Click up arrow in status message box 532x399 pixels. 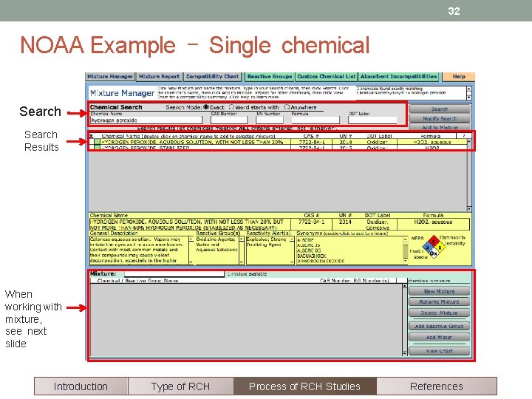coord(469,89)
